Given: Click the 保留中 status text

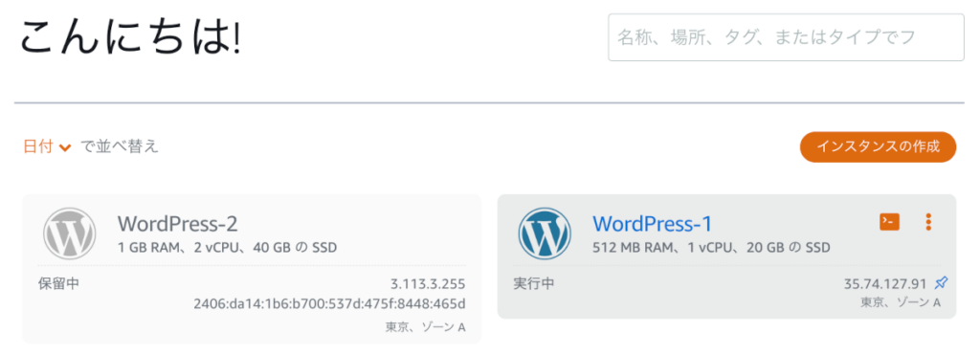Looking at the screenshot, I should tap(58, 284).
